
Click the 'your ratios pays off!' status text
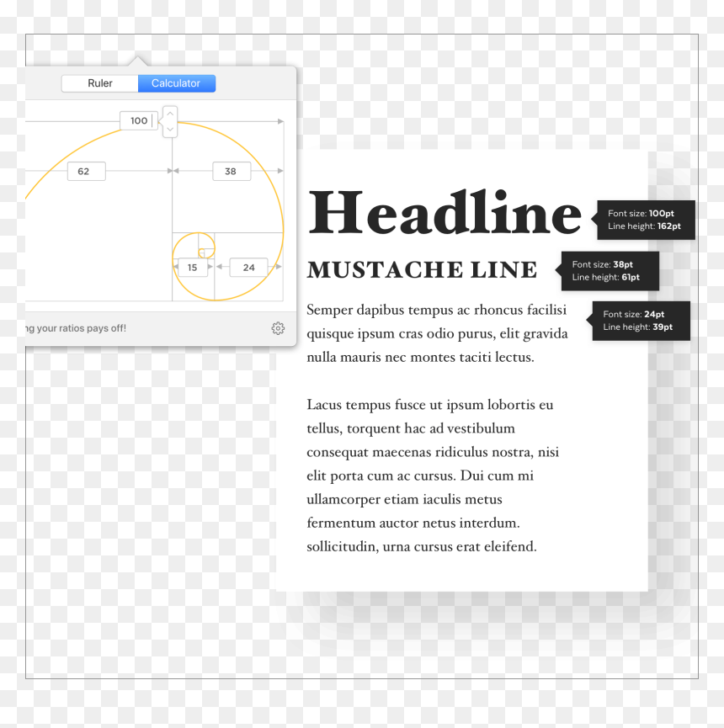pyautogui.click(x=82, y=328)
